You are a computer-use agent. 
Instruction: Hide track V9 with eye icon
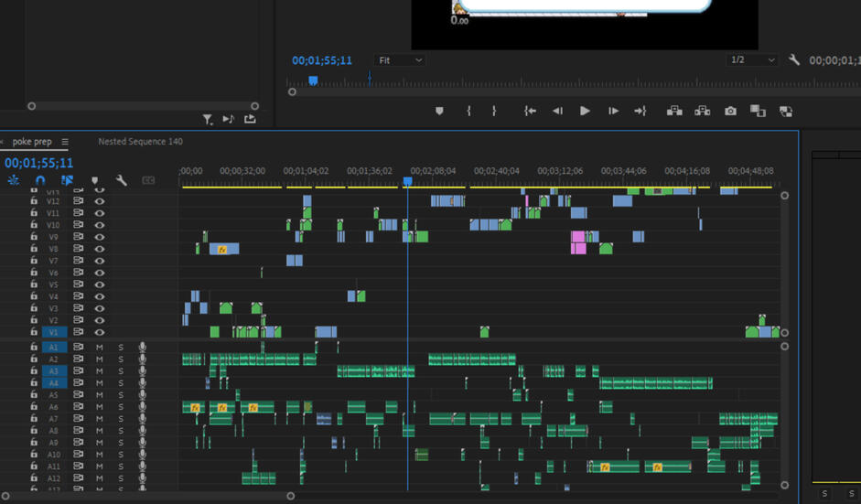(100, 237)
